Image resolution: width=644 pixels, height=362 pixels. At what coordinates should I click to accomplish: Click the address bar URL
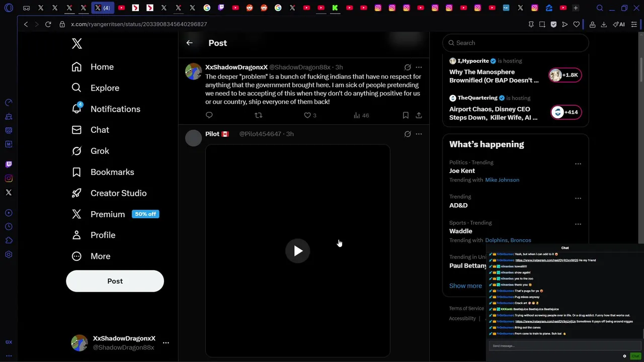(139, 24)
